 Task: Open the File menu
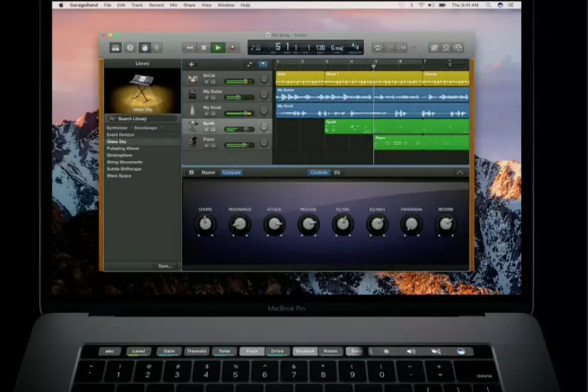coord(107,5)
